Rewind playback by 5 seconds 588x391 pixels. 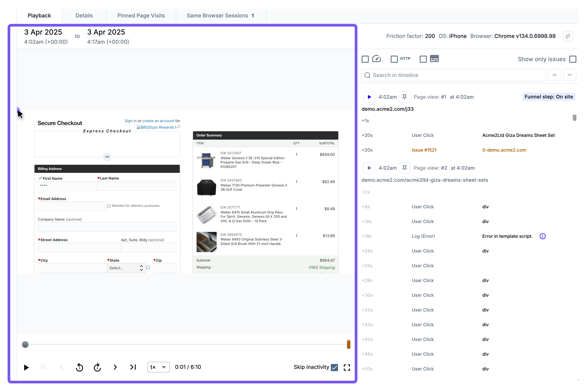(x=79, y=367)
